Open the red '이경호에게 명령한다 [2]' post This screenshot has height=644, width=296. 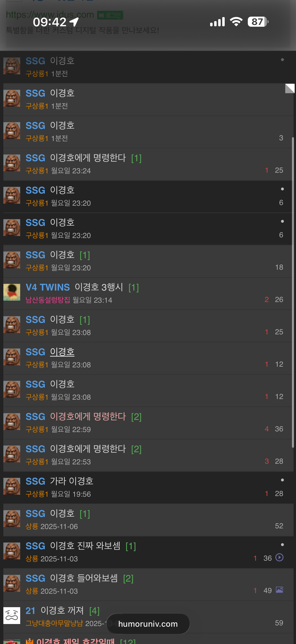88,417
